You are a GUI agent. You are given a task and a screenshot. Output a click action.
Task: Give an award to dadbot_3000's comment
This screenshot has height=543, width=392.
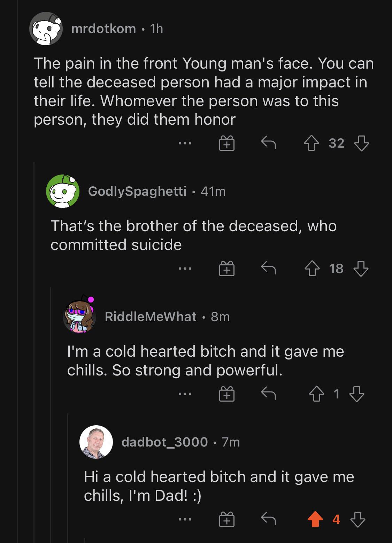pyautogui.click(x=226, y=520)
